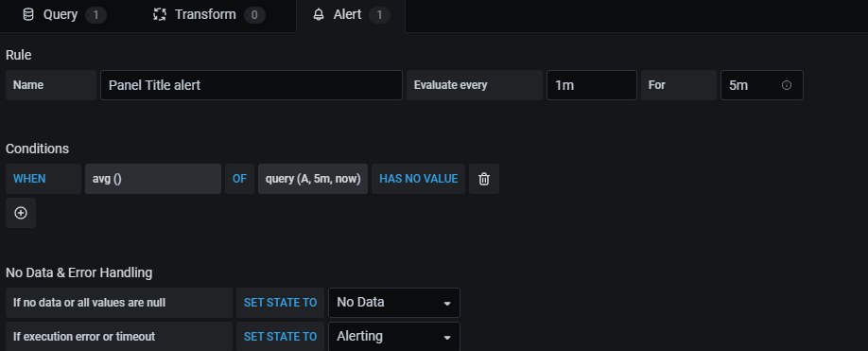
Task: Click the Name field label
Action: click(51, 85)
